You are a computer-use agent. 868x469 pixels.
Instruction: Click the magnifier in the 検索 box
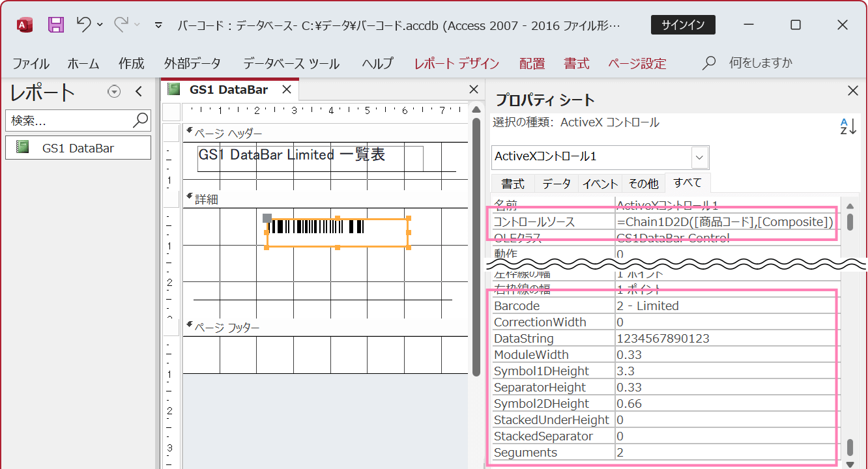[x=139, y=121]
